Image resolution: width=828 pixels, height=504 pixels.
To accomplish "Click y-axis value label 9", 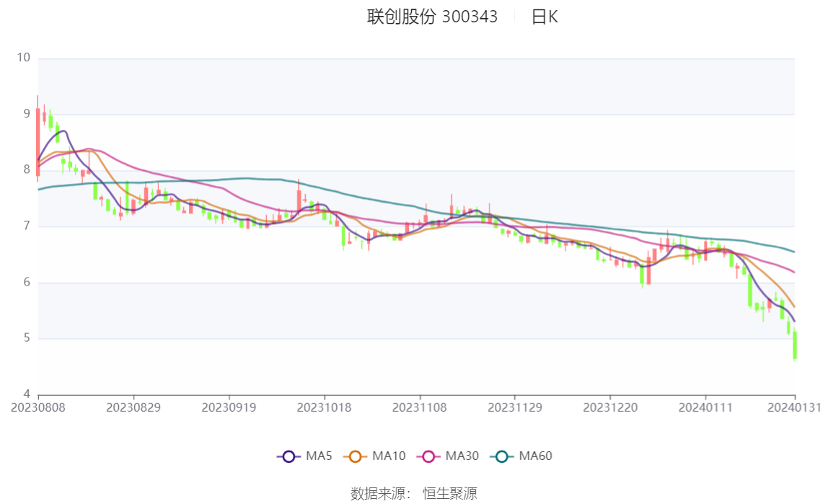I will click(27, 113).
